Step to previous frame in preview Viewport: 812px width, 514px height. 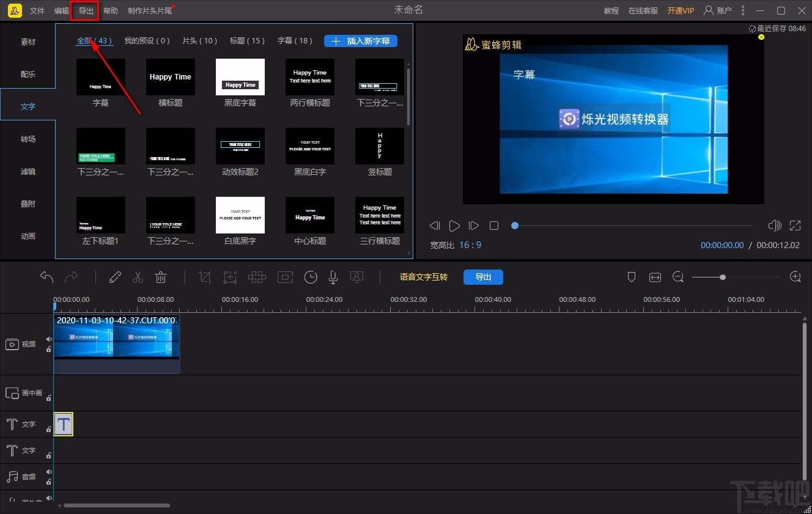point(435,226)
